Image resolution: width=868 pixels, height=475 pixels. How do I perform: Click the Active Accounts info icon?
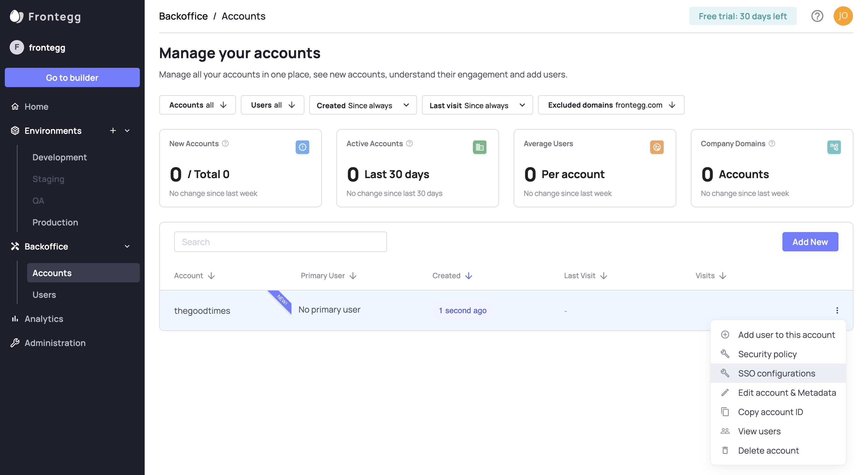coord(409,143)
